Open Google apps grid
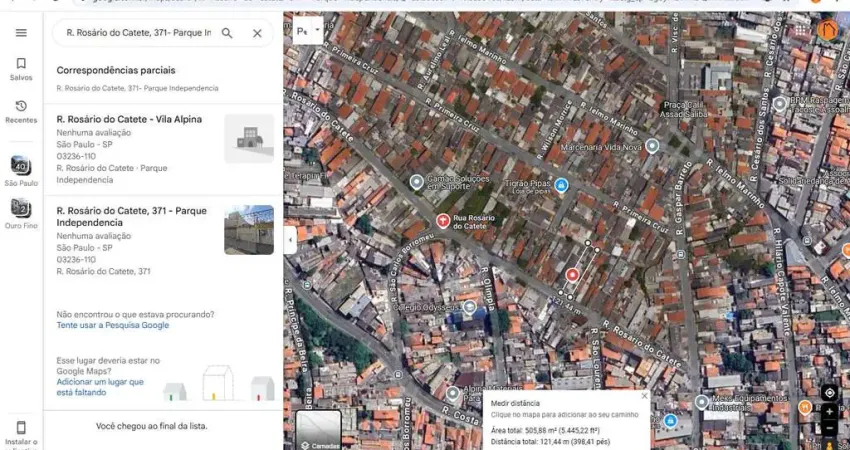 [800, 31]
